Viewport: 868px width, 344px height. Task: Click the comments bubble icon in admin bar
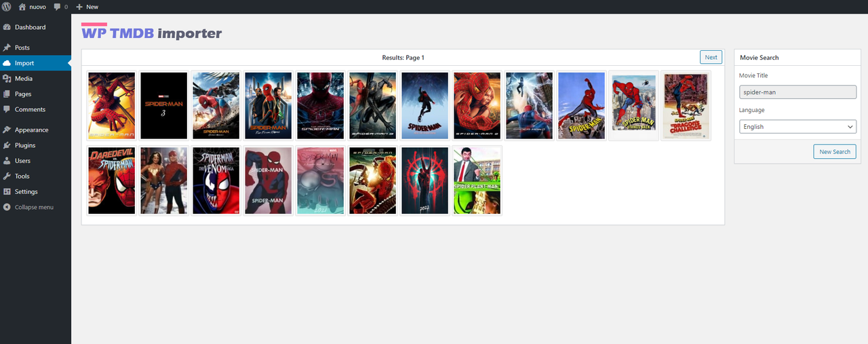pyautogui.click(x=58, y=7)
